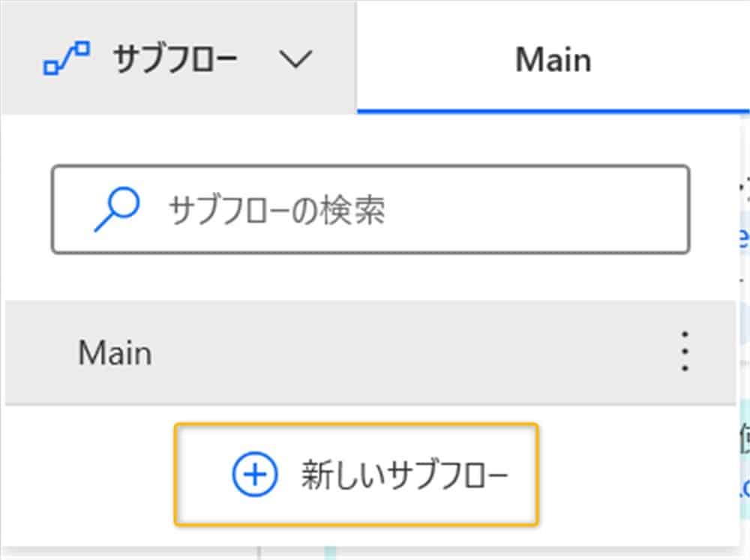
Task: Click the サブフロー header label
Action: pyautogui.click(x=175, y=59)
